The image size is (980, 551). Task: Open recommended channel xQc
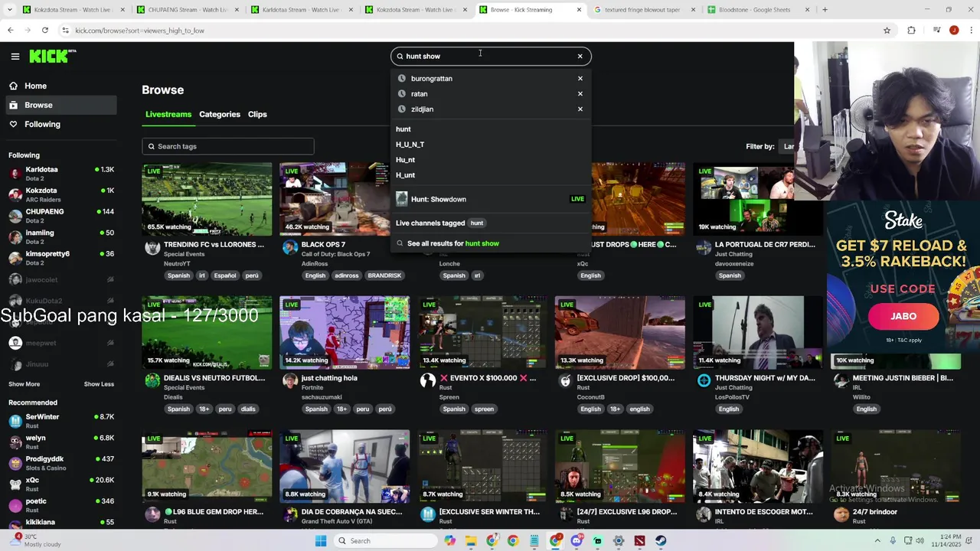[x=61, y=484]
